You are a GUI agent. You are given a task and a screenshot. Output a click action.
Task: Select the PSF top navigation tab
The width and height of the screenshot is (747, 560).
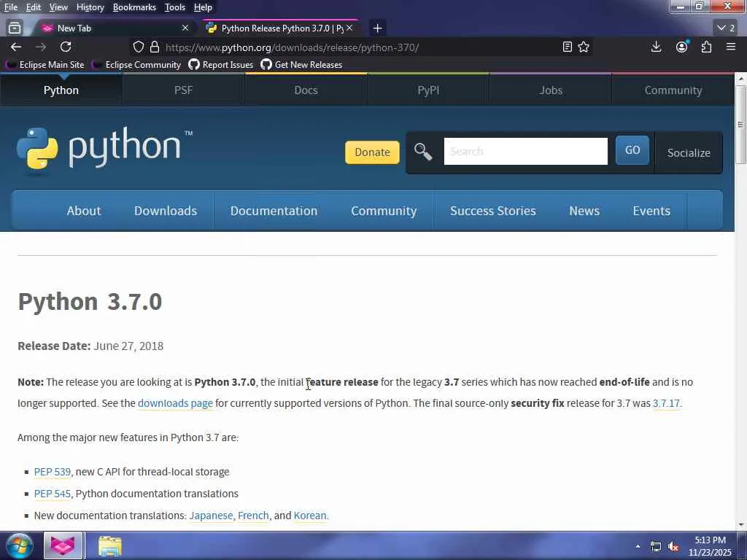183,90
